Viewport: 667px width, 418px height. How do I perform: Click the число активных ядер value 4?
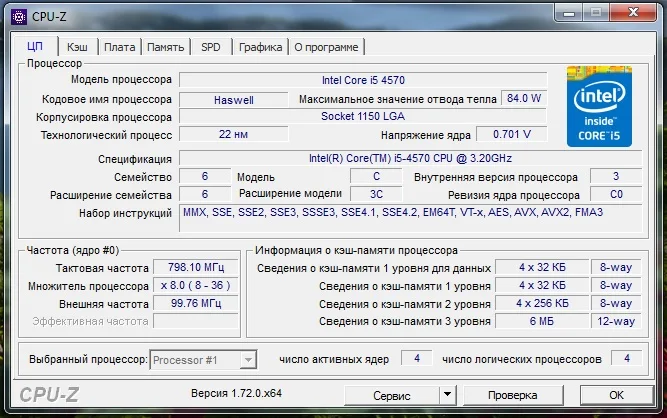pos(417,358)
